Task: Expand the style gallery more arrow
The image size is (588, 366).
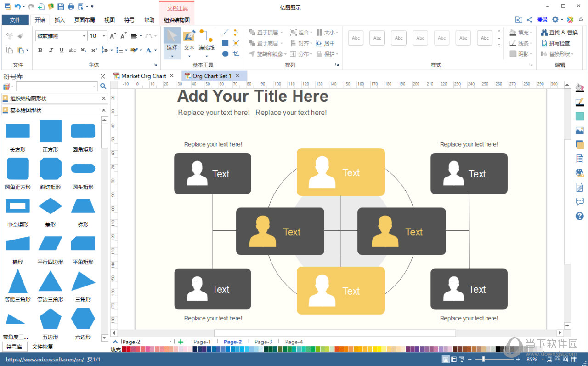Action: click(x=499, y=46)
